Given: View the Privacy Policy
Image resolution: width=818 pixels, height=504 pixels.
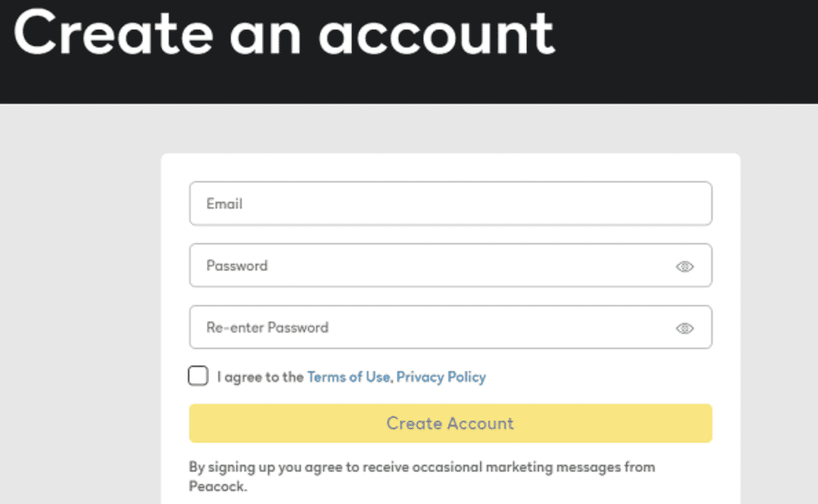Looking at the screenshot, I should point(441,377).
